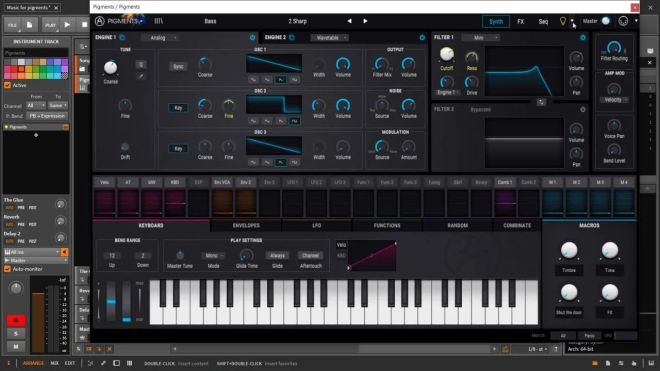Toggle the Active checkbox
Viewport: 660px width, 371px height.
tap(7, 85)
